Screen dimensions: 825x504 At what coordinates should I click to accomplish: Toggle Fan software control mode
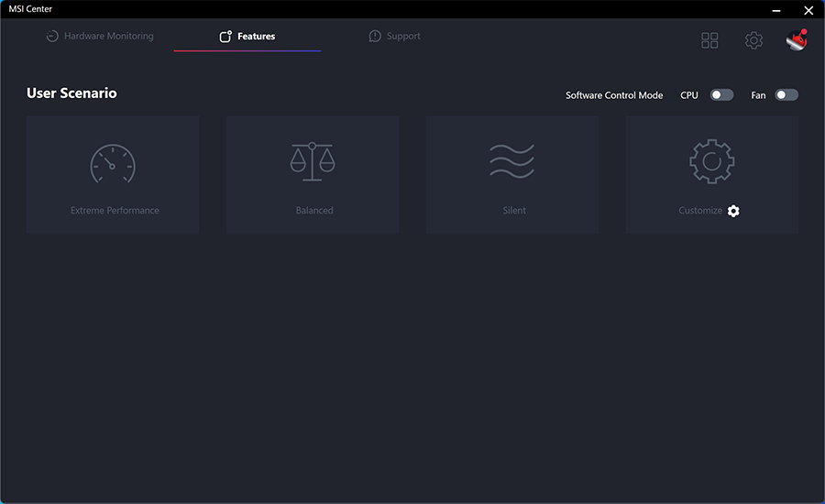[786, 94]
